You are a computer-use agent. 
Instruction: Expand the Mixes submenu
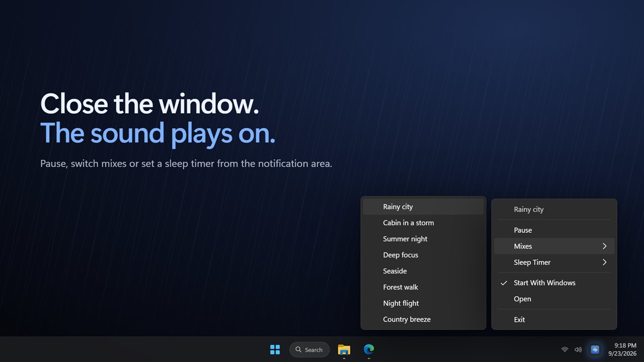coord(554,246)
